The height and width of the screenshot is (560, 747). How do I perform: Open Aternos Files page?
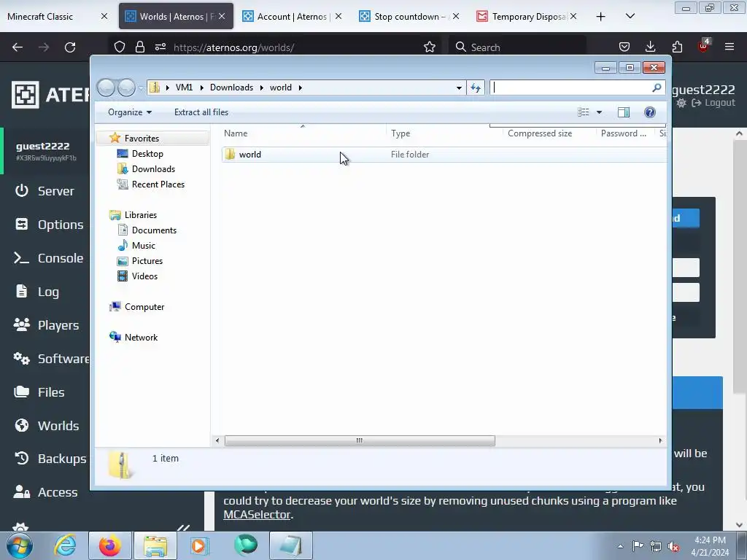pos(39,392)
